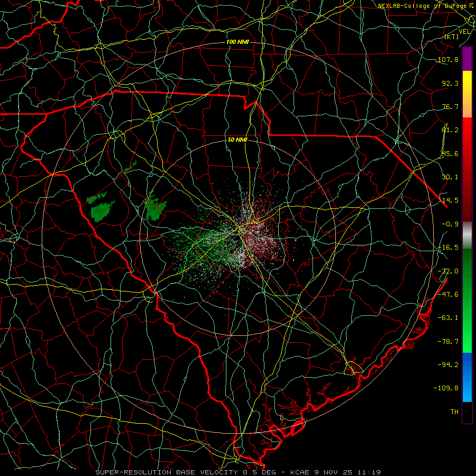
Task: Pick the gray near-zero segment of the velocity scale
Action: click(467, 235)
